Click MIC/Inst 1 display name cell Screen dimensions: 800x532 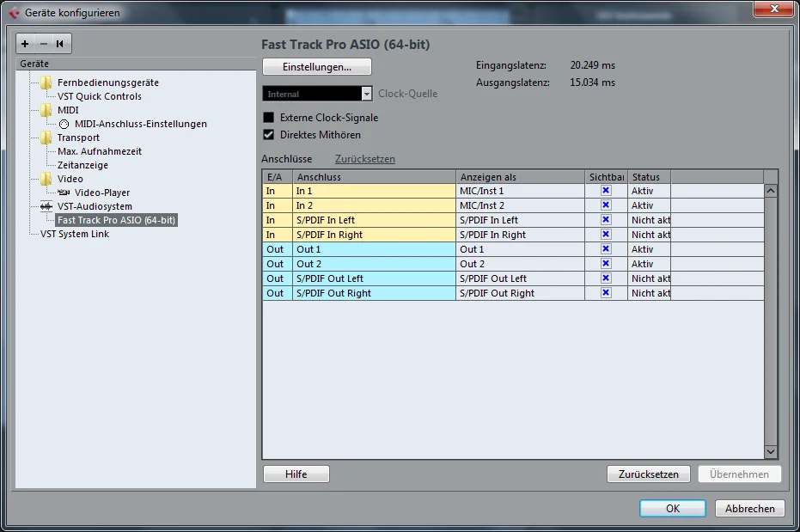[520, 191]
